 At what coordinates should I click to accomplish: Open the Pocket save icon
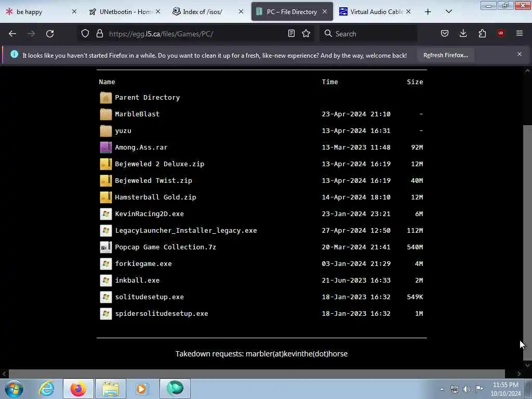pyautogui.click(x=445, y=33)
